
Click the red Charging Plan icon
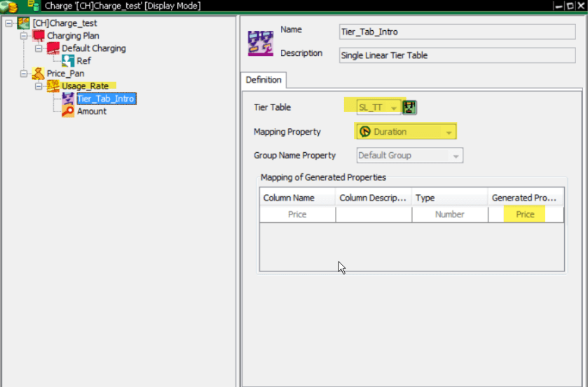pyautogui.click(x=39, y=36)
